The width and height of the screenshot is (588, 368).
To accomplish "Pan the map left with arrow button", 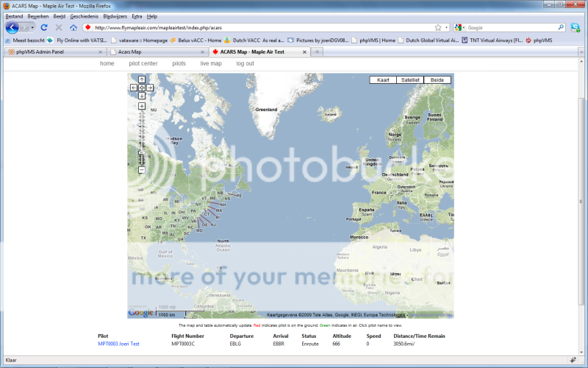I will 134,88.
